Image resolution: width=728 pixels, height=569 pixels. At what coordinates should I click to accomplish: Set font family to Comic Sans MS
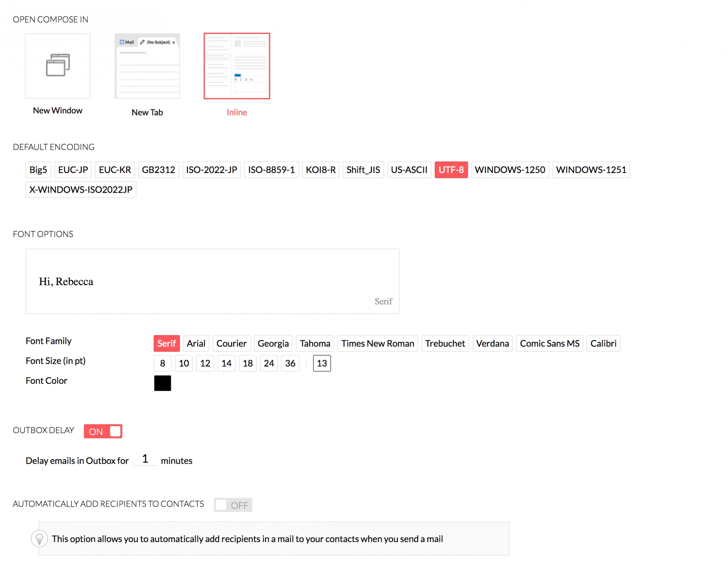pyautogui.click(x=549, y=344)
